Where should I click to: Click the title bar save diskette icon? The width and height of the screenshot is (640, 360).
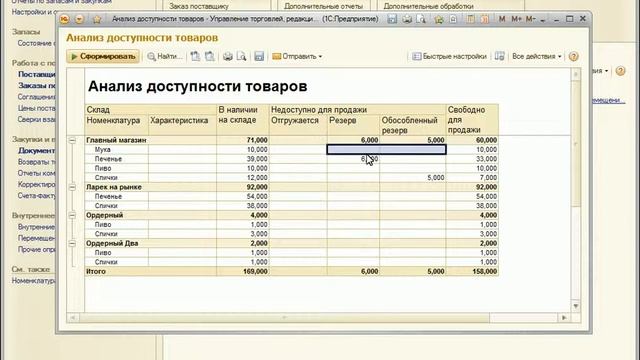coord(392,19)
